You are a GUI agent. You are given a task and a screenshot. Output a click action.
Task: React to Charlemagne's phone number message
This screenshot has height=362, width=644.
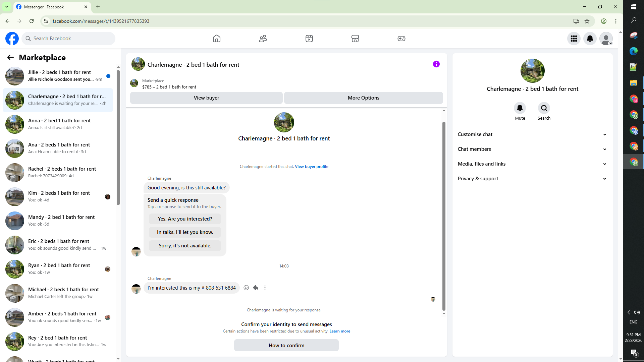point(246,288)
